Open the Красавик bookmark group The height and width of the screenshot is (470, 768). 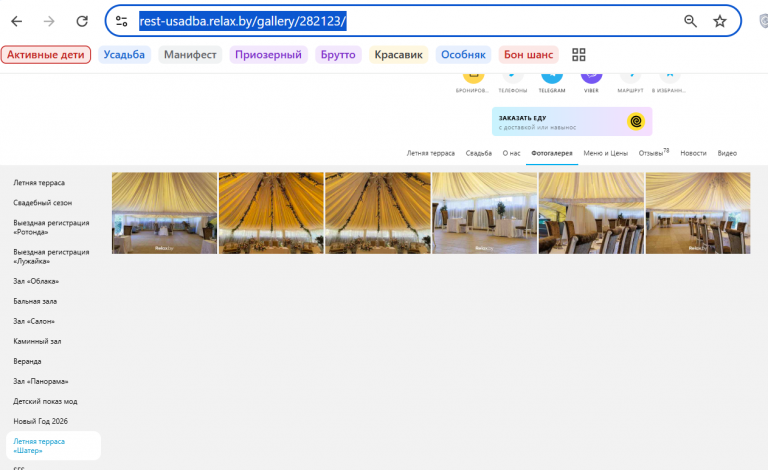[x=398, y=54]
